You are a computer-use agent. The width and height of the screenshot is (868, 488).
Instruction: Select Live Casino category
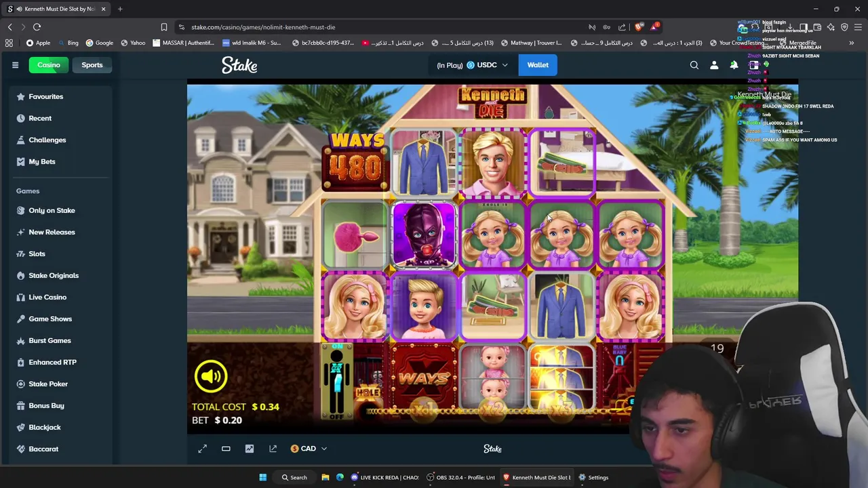[x=60, y=297]
